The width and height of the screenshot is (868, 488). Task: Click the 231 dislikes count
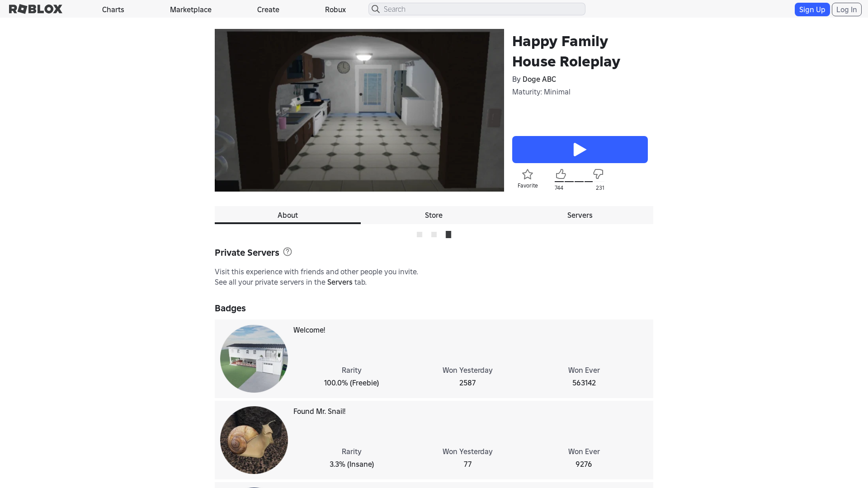click(x=600, y=188)
